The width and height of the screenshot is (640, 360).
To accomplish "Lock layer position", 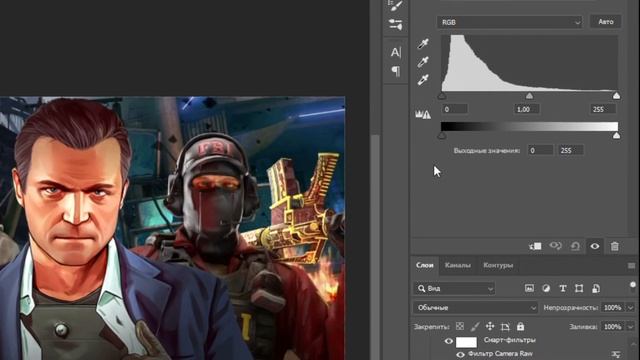I will pyautogui.click(x=490, y=326).
